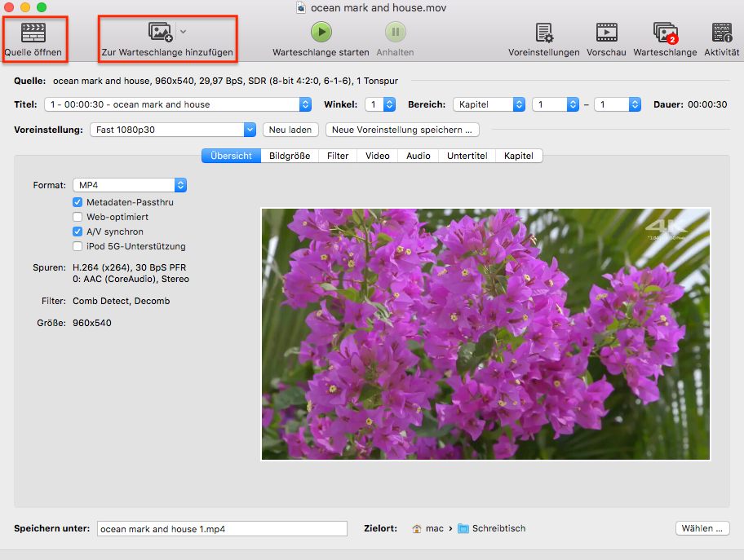Disable Metadaten-Passthru checkbox
The image size is (744, 560).
coord(77,202)
